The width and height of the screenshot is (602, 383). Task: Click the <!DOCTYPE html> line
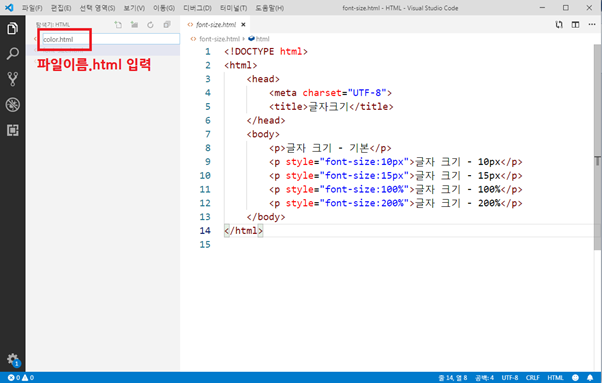(266, 51)
